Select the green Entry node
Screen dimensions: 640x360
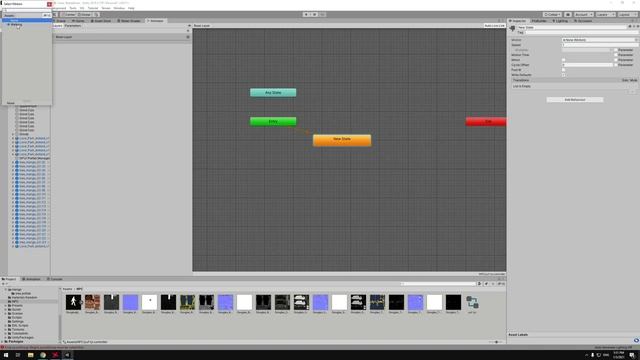pyautogui.click(x=273, y=122)
